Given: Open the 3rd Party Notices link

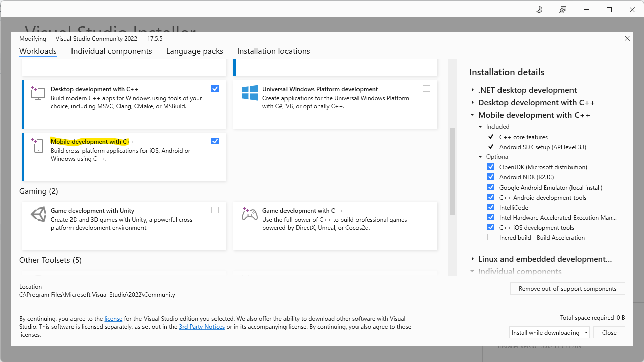Looking at the screenshot, I should coord(201,326).
